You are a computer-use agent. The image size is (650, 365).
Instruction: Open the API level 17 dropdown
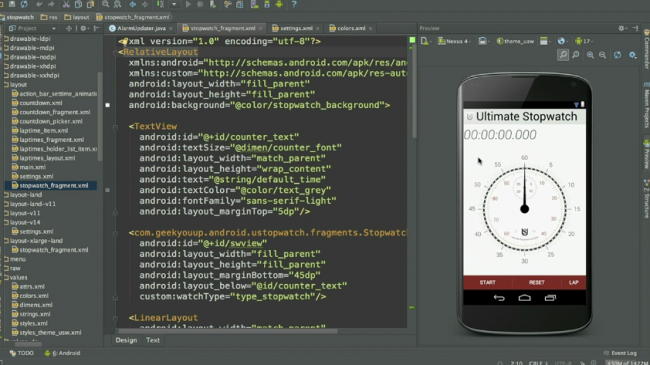(x=584, y=41)
